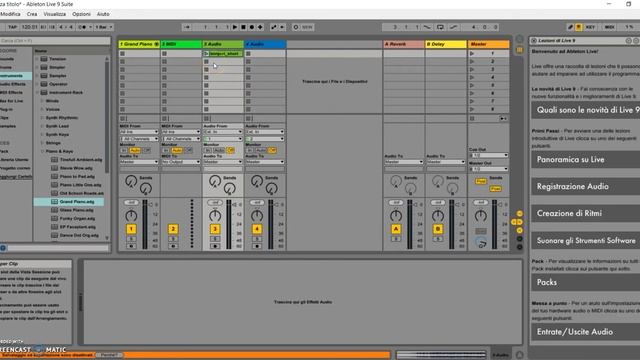This screenshot has width=640, height=360.
Task: Click Stop All Clips in Master track
Action: [472, 118]
